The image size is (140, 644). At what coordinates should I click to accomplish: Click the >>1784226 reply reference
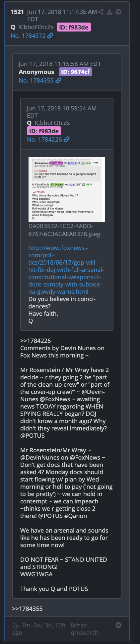click(x=35, y=341)
